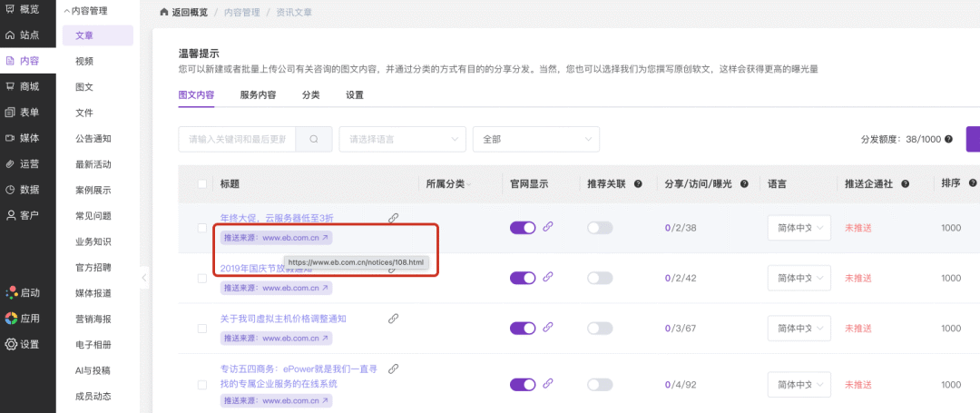The height and width of the screenshot is (413, 980).
Task: Click the sidebar collapse arrow handle
Action: pyautogui.click(x=144, y=277)
